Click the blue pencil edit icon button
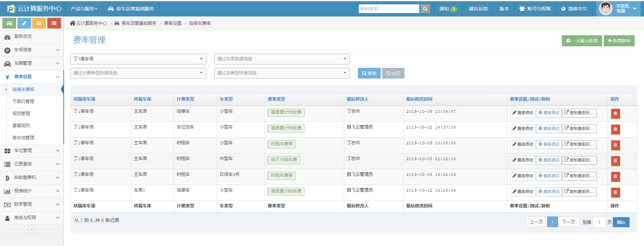Screen dimensions: 644x246 tap(24, 23)
